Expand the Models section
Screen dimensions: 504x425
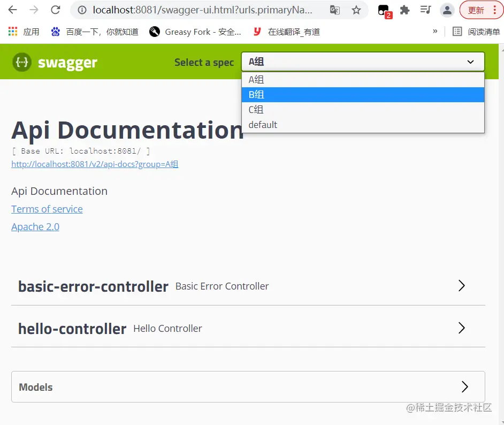click(x=248, y=387)
